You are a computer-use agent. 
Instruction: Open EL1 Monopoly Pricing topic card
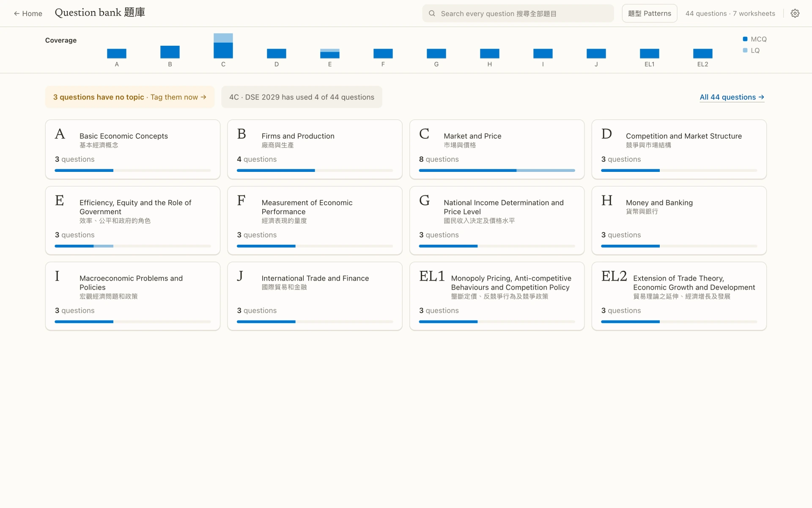[497, 296]
